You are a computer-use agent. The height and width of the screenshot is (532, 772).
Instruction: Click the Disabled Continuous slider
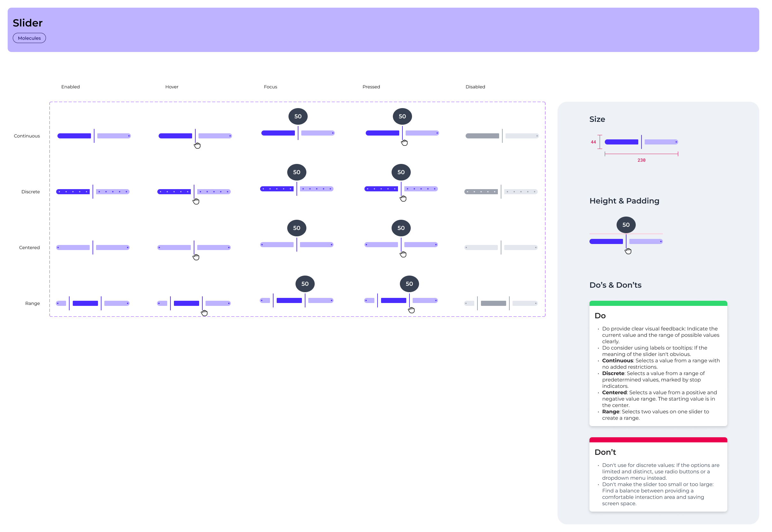click(502, 136)
